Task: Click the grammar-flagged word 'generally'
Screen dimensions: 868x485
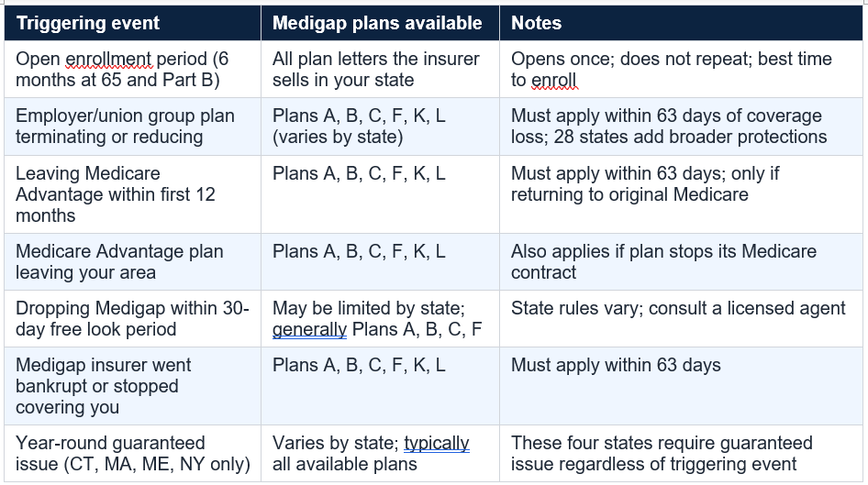Action: click(309, 330)
